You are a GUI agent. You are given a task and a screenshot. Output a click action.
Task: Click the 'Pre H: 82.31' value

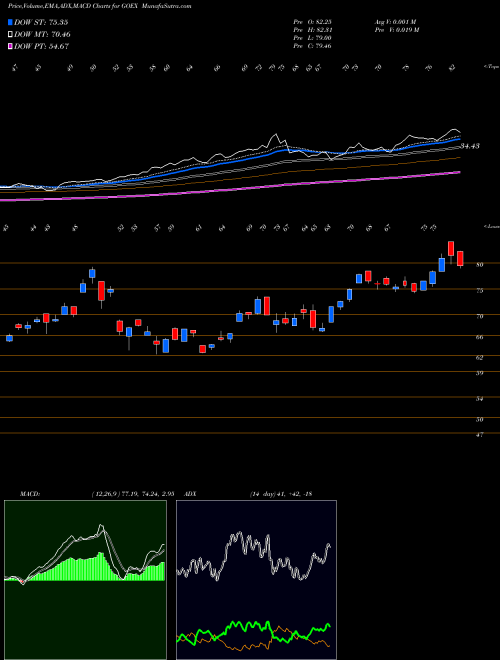tap(312, 30)
